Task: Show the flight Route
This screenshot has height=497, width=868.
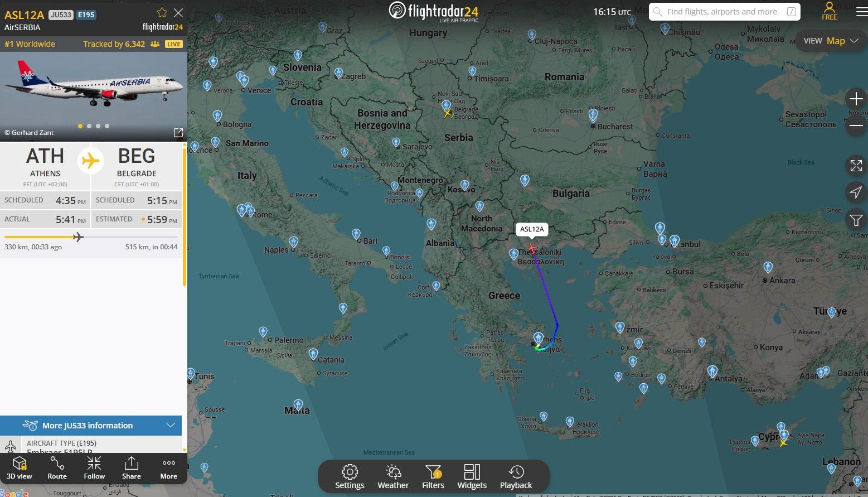Action: [x=57, y=467]
